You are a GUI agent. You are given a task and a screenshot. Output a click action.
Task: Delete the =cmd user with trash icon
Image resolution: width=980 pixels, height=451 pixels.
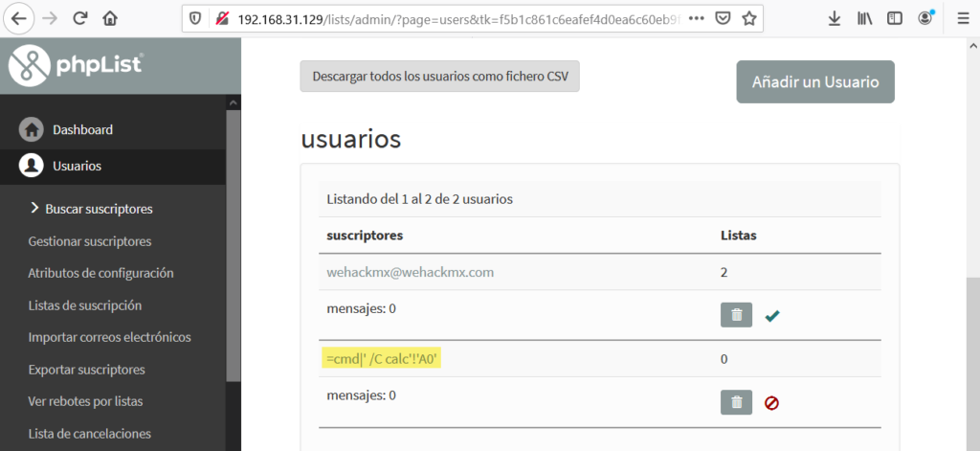point(736,402)
